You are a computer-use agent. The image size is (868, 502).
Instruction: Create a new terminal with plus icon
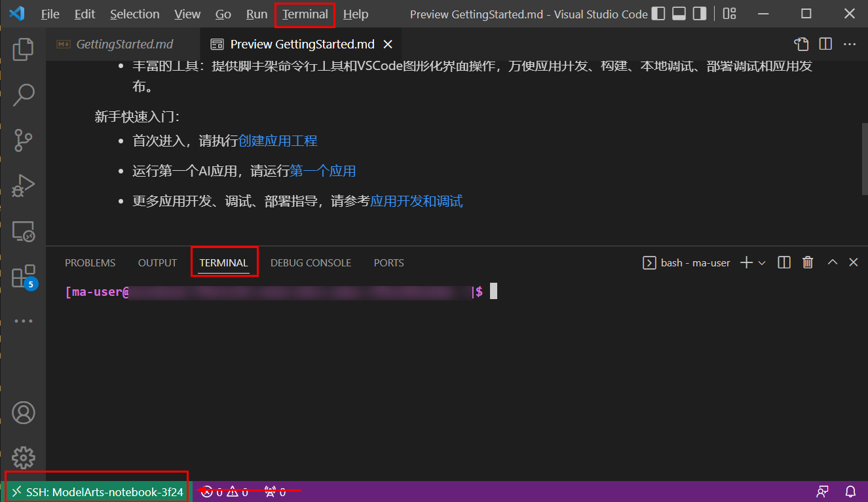pos(746,262)
